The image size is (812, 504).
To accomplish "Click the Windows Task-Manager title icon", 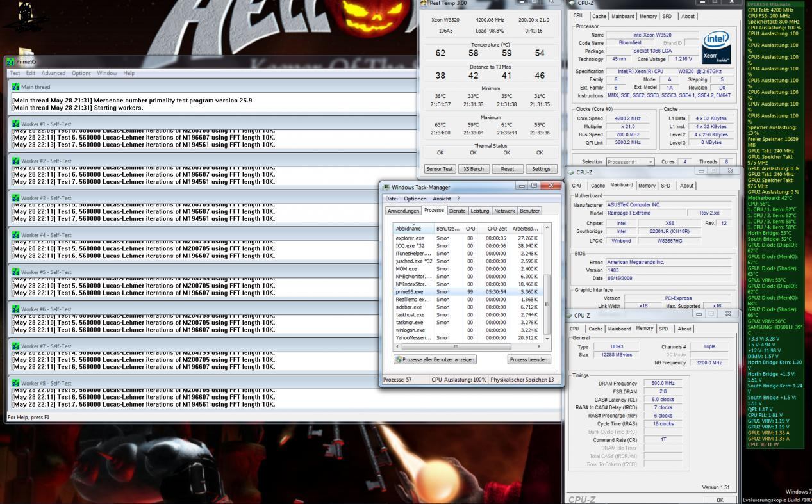I will tap(386, 187).
